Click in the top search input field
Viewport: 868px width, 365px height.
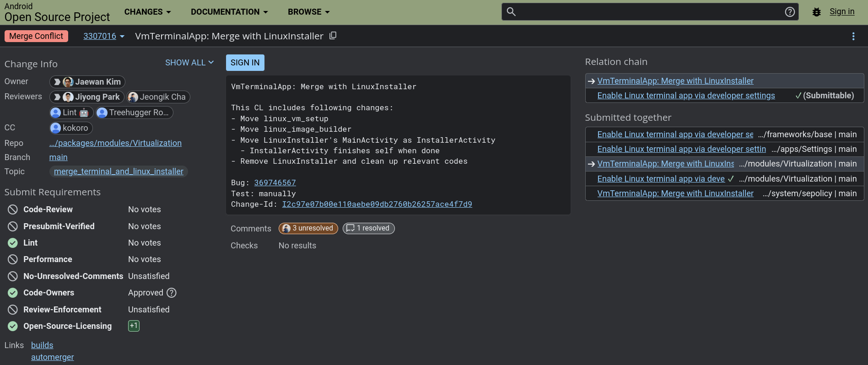(650, 12)
